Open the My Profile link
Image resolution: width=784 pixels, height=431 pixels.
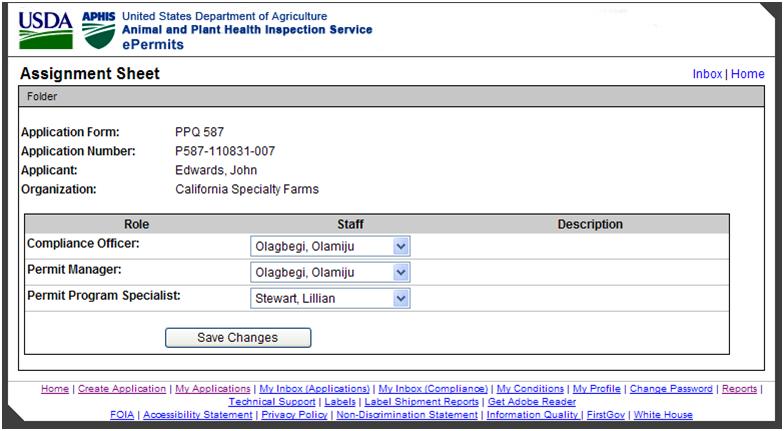click(597, 389)
